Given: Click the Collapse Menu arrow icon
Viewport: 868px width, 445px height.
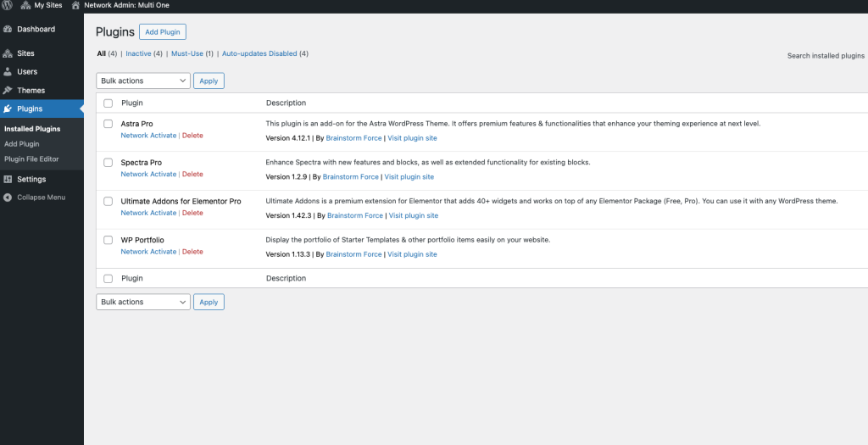Looking at the screenshot, I should pyautogui.click(x=8, y=197).
